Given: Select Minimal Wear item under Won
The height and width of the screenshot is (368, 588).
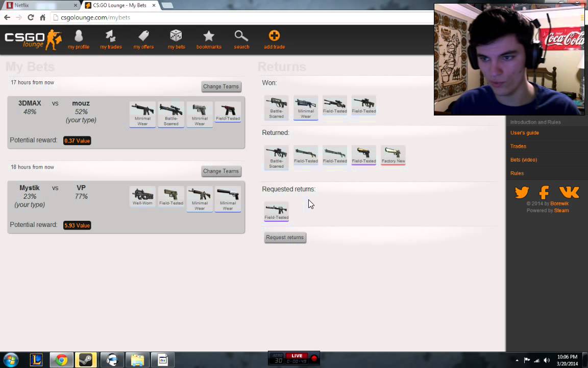Looking at the screenshot, I should (306, 107).
